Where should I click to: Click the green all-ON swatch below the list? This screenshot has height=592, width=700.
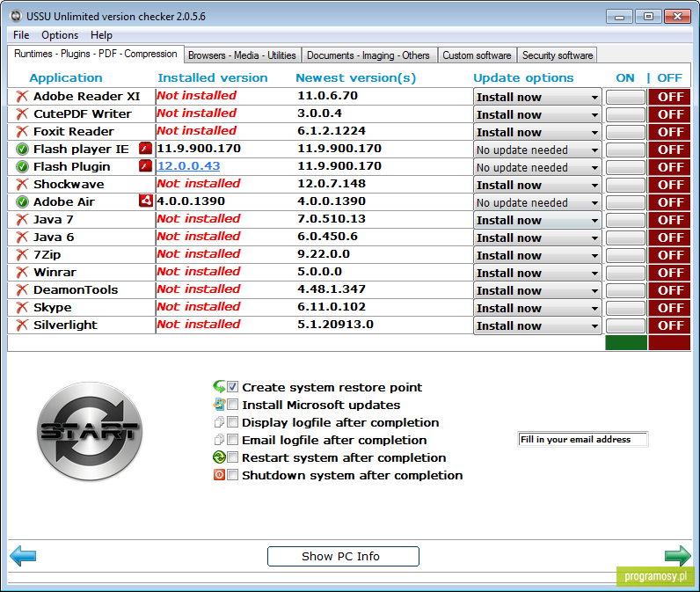626,343
